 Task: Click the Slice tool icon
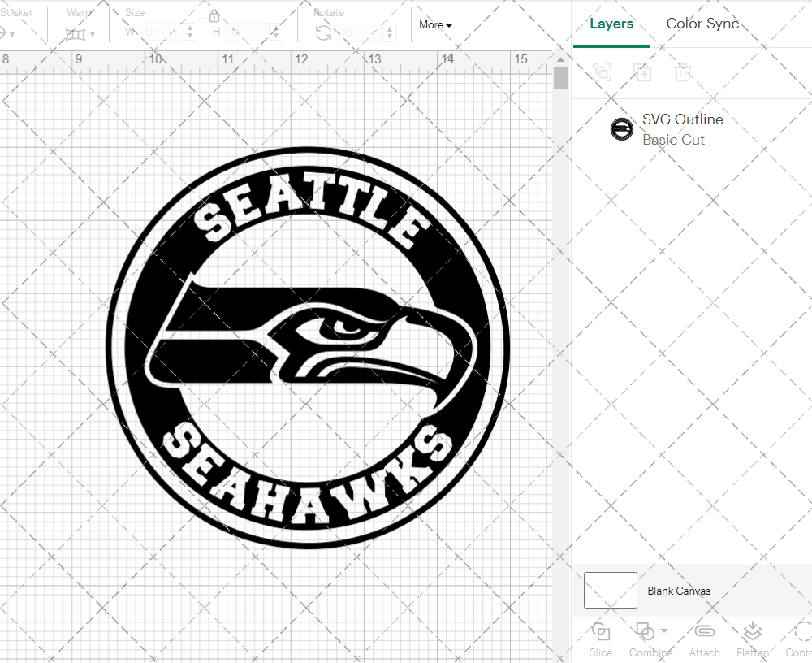tap(601, 632)
